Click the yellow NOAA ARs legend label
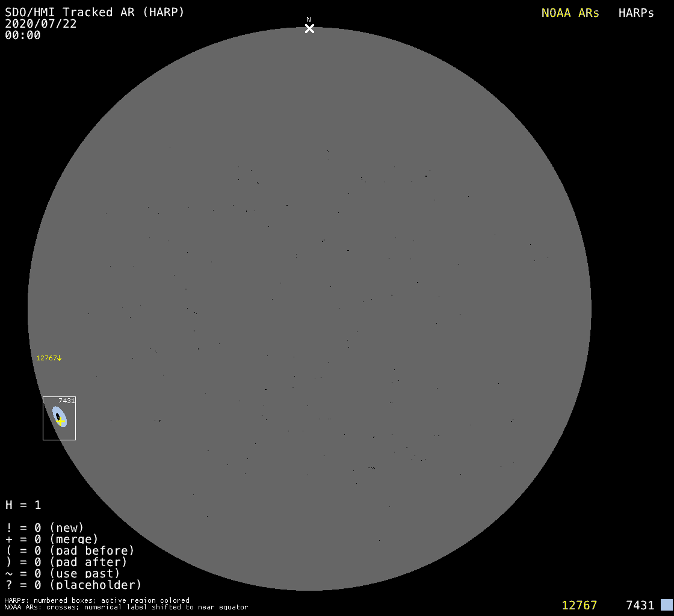This screenshot has height=616, width=674. pos(570,13)
